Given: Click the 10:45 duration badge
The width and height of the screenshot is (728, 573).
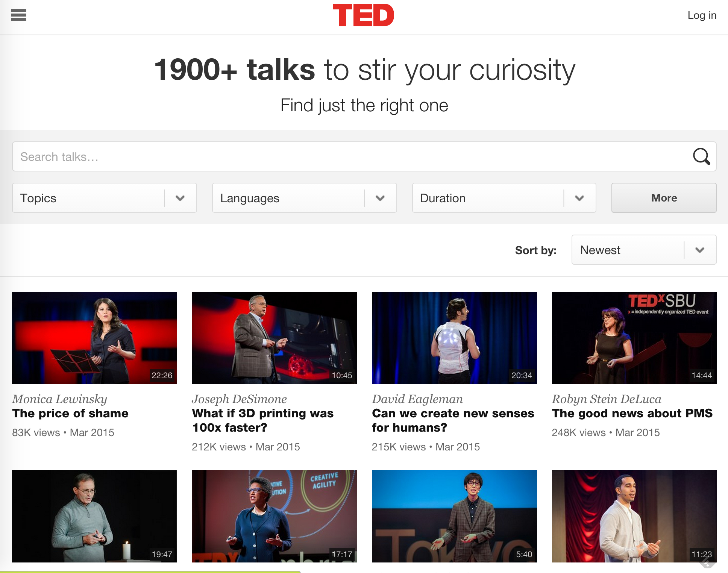Looking at the screenshot, I should coord(342,375).
